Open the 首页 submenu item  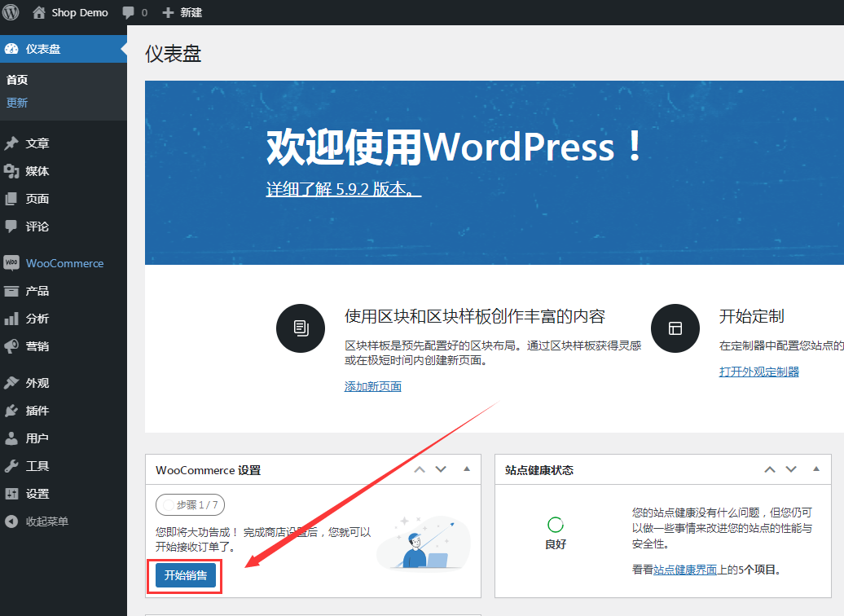coord(17,80)
